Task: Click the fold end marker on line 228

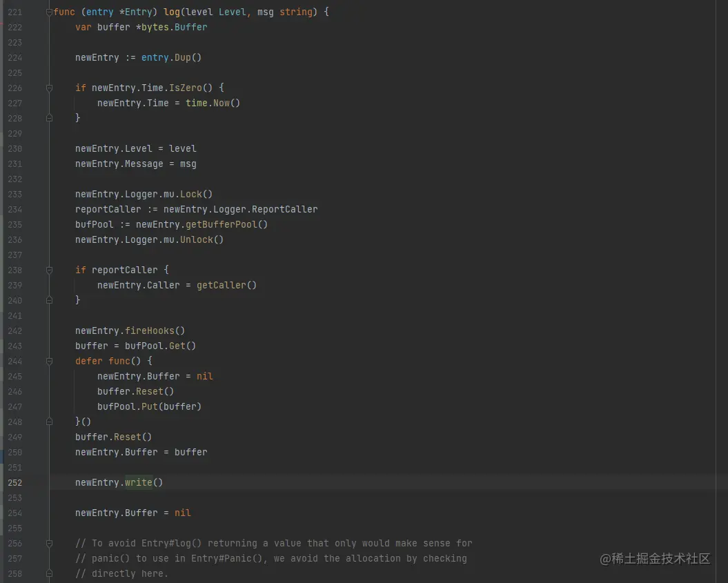Action: pos(49,119)
